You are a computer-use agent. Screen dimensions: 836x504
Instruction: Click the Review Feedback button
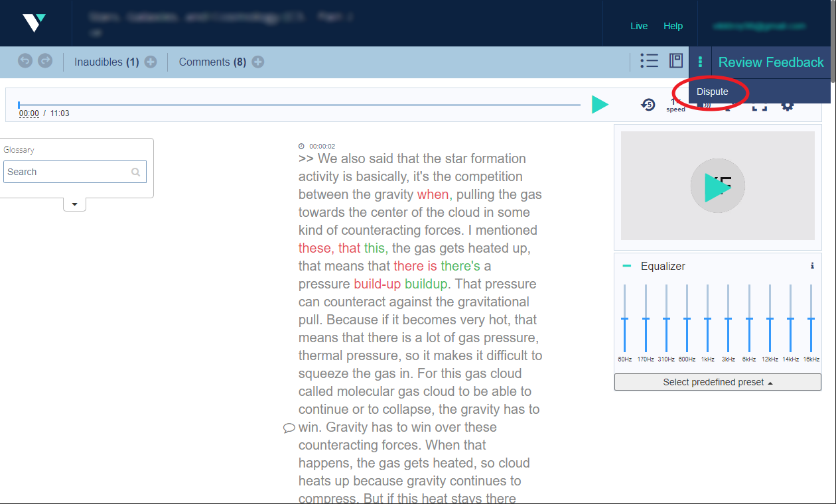click(771, 62)
